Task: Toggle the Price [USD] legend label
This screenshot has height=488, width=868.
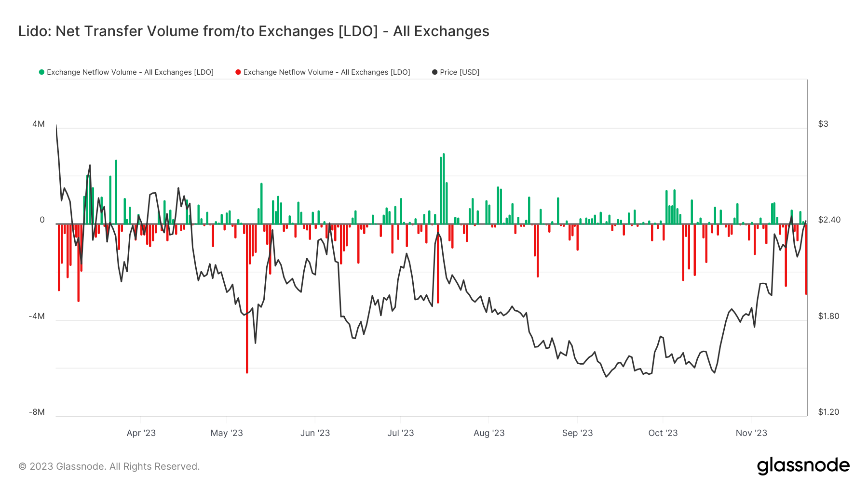Action: coord(460,72)
